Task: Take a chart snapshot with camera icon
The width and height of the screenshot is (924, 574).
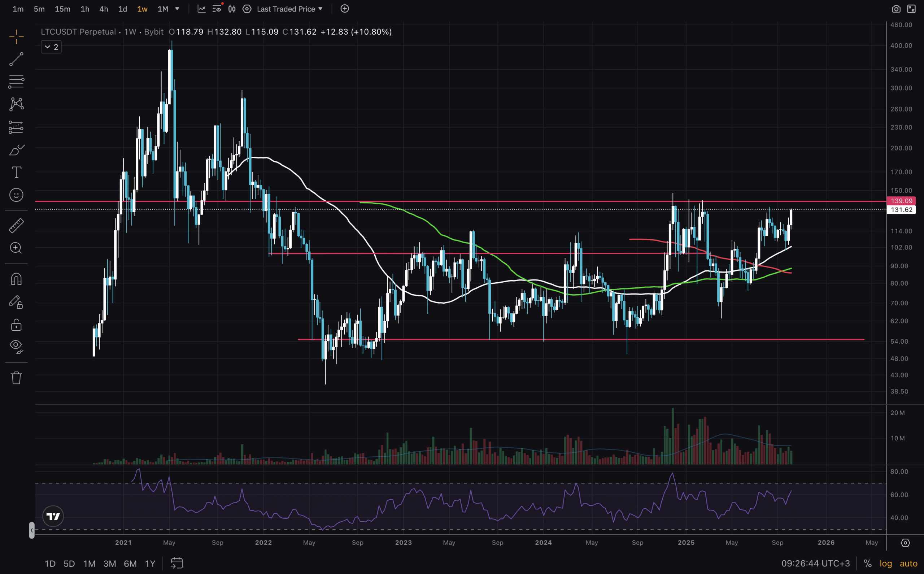Action: [x=896, y=9]
